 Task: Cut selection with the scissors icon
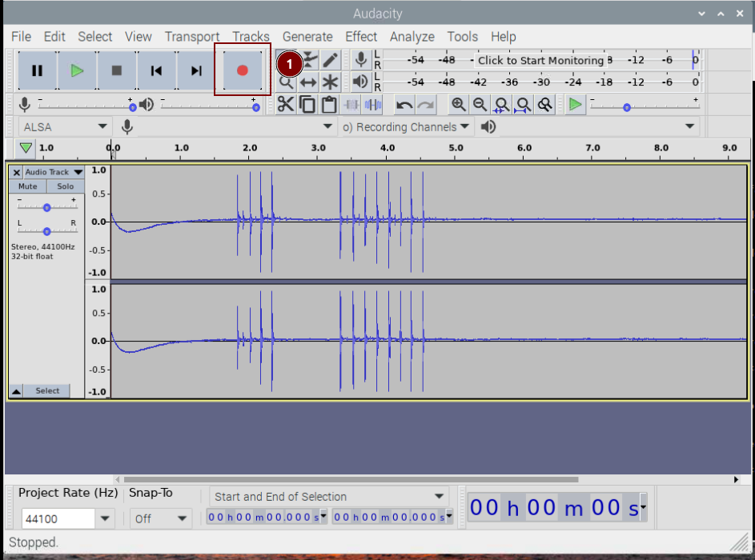coord(286,104)
